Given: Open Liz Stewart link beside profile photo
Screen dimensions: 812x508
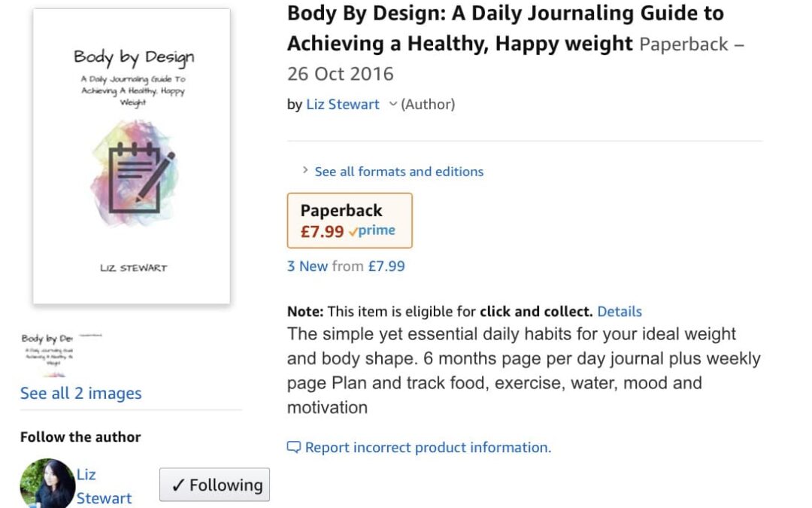Looking at the screenshot, I should point(104,486).
